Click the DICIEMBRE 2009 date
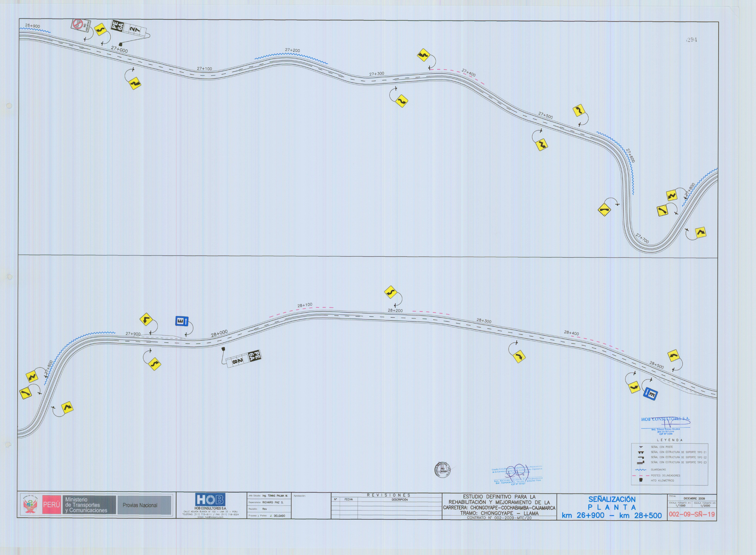This screenshot has width=756, height=555. (x=694, y=499)
